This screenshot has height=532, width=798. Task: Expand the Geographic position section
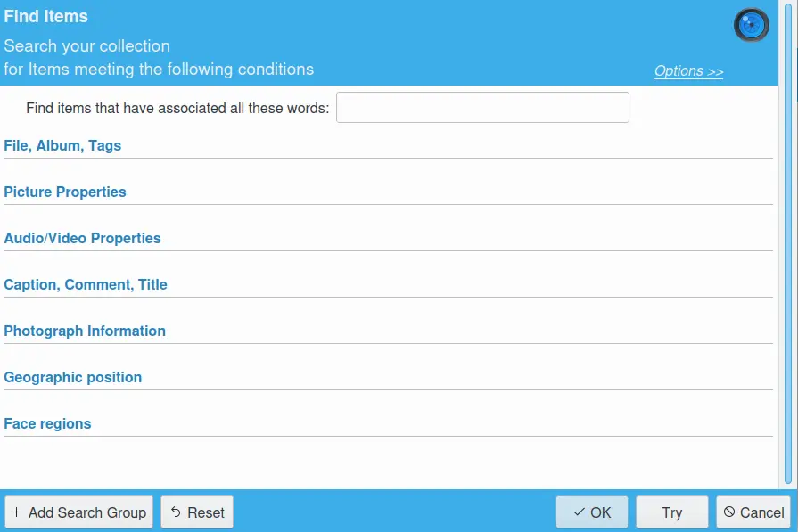point(73,377)
